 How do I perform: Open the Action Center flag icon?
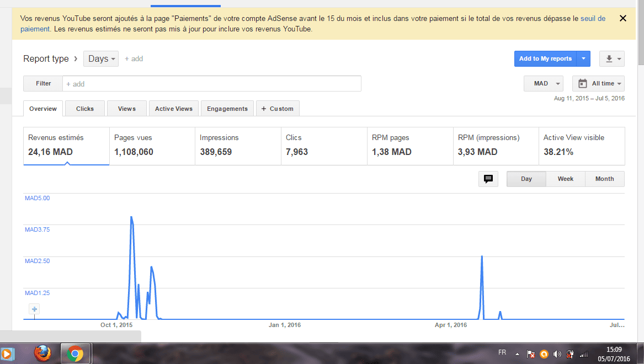click(531, 354)
